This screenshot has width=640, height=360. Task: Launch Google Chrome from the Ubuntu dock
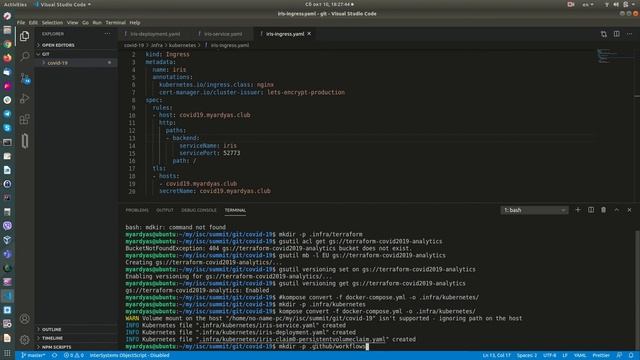coord(7,44)
